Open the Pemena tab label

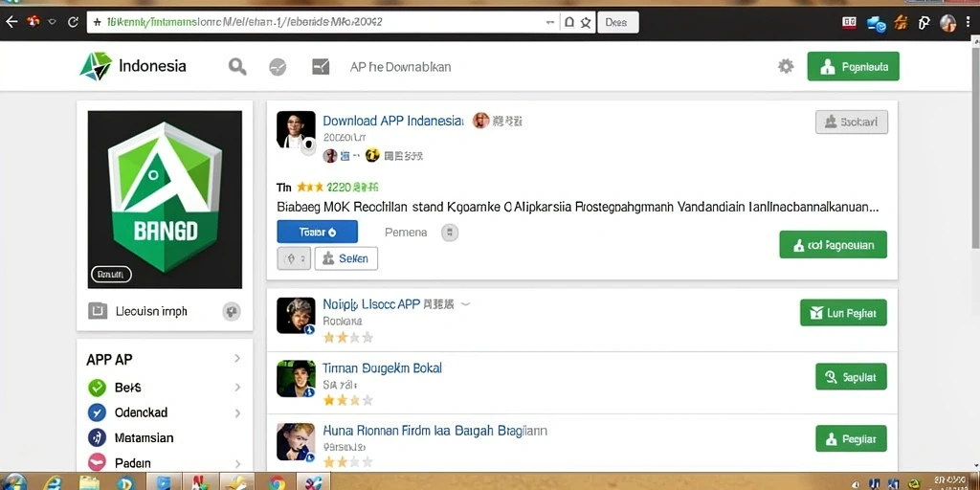(x=406, y=233)
